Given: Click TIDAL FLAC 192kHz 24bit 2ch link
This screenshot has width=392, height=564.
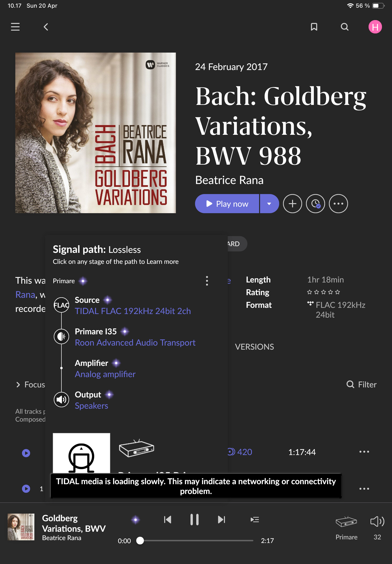Looking at the screenshot, I should (133, 311).
